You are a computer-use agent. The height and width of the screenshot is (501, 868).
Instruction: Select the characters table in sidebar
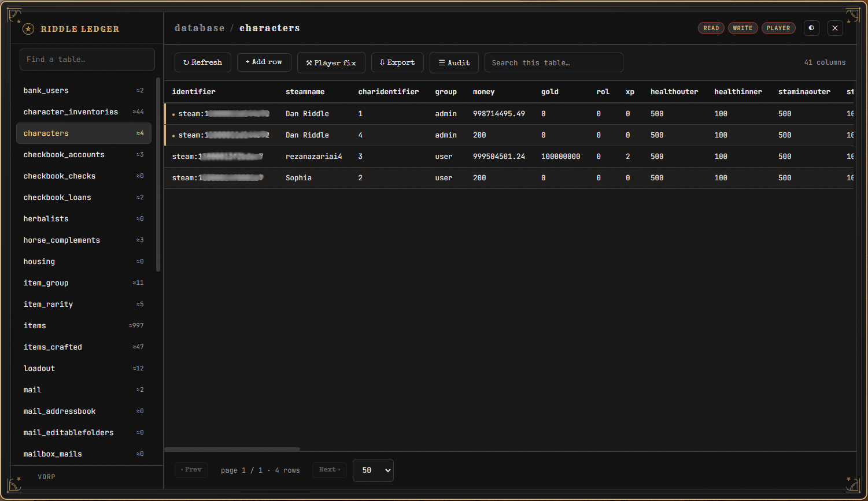84,133
